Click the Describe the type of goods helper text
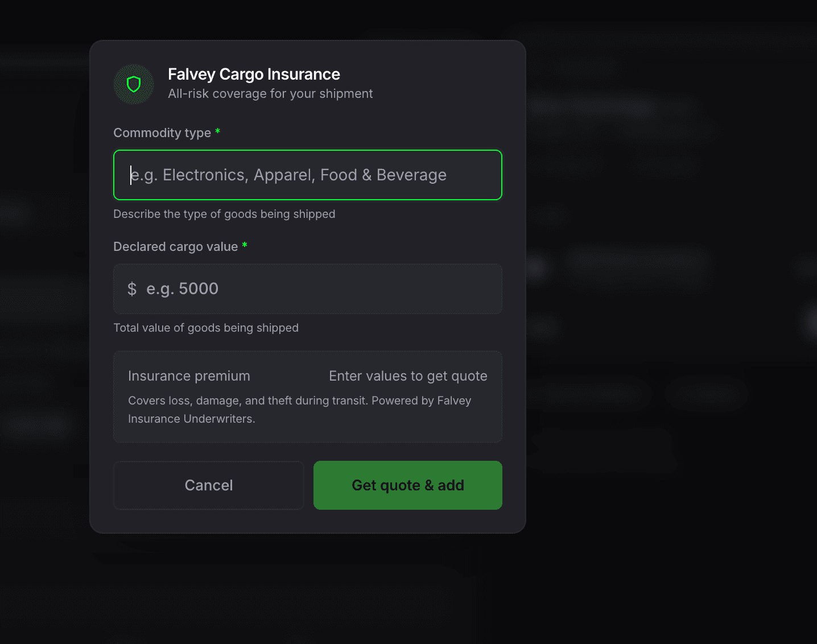 (x=224, y=214)
